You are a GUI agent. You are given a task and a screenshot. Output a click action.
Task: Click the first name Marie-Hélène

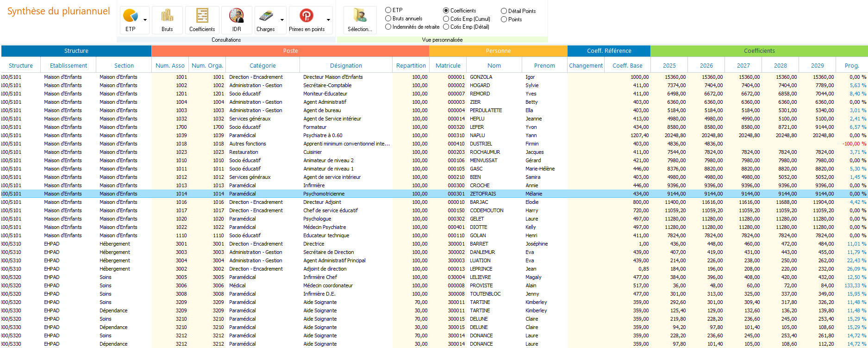point(540,169)
